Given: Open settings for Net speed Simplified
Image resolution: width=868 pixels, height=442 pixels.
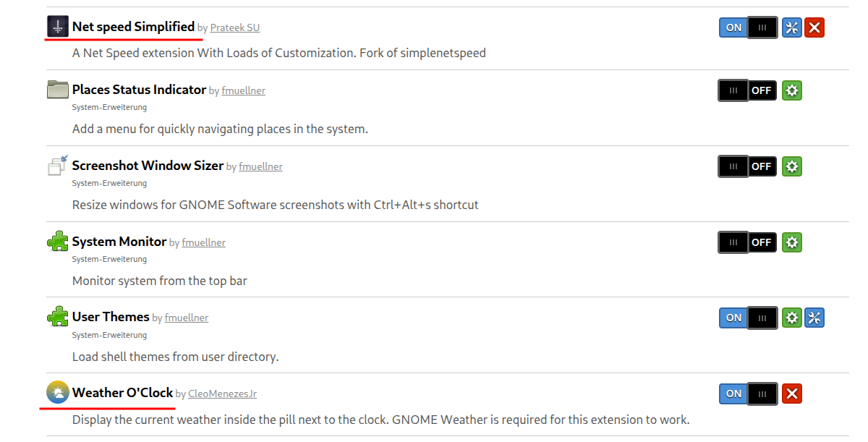Looking at the screenshot, I should 792,28.
